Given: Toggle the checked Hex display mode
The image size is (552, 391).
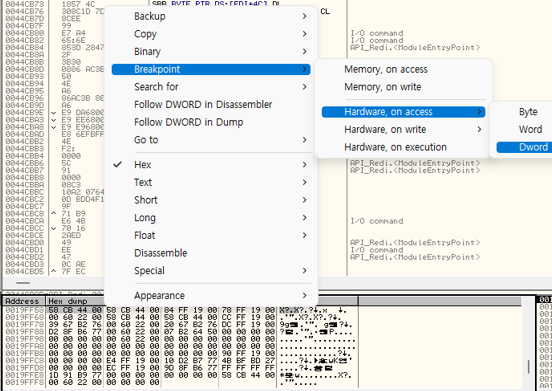Looking at the screenshot, I should tap(211, 165).
